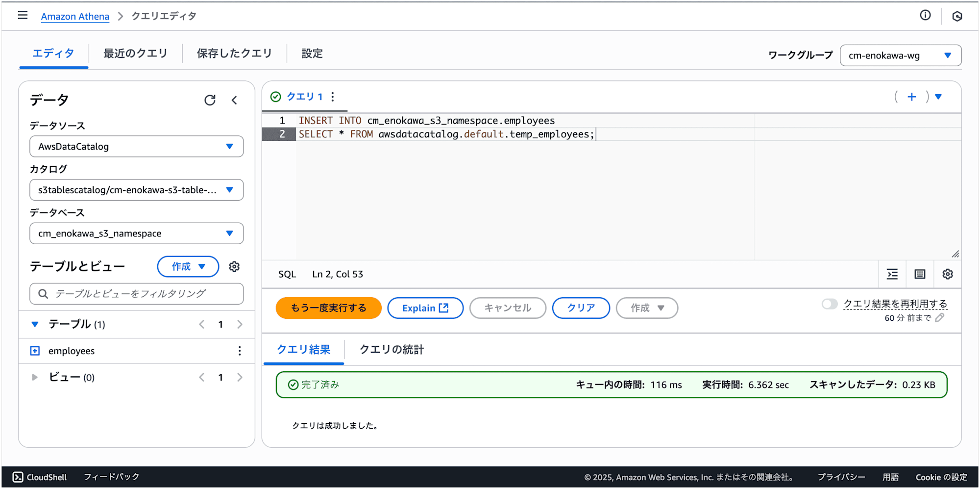Expand the Views section

[35, 377]
